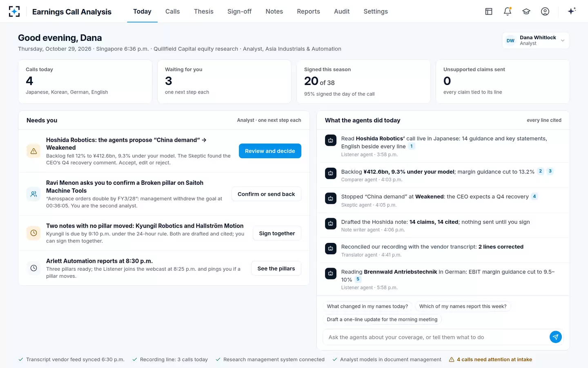Open the Reports tab
The image size is (588, 368).
308,11
